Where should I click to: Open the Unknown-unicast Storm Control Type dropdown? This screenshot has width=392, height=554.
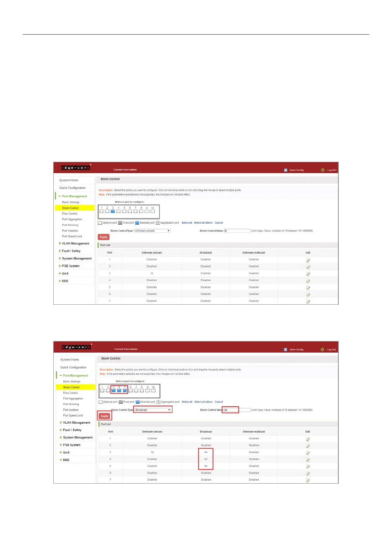click(x=152, y=231)
